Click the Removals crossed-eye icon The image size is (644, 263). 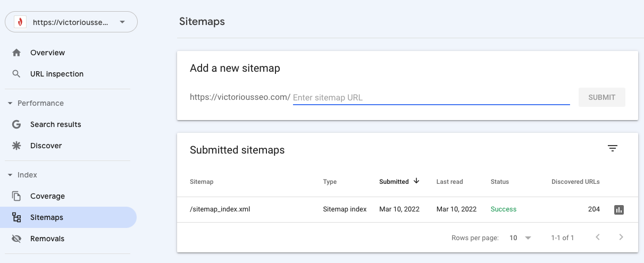[x=16, y=239]
